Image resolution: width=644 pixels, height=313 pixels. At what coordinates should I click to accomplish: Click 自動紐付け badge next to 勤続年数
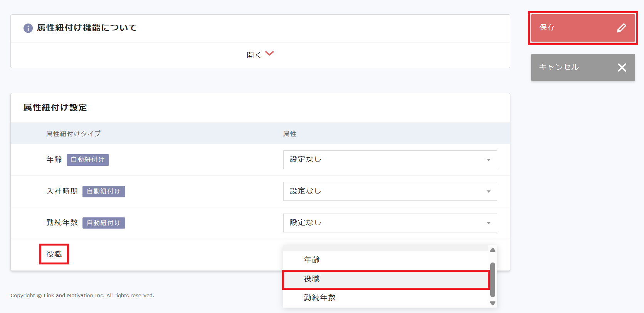[104, 223]
